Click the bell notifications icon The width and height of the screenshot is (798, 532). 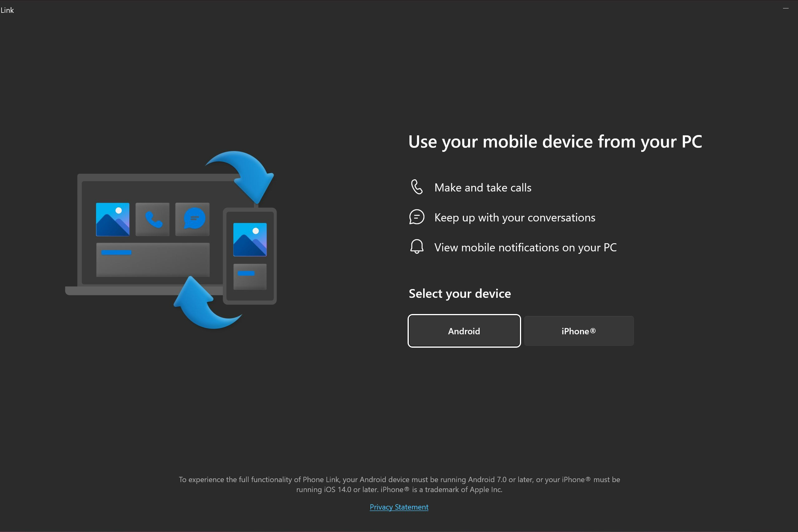417,247
